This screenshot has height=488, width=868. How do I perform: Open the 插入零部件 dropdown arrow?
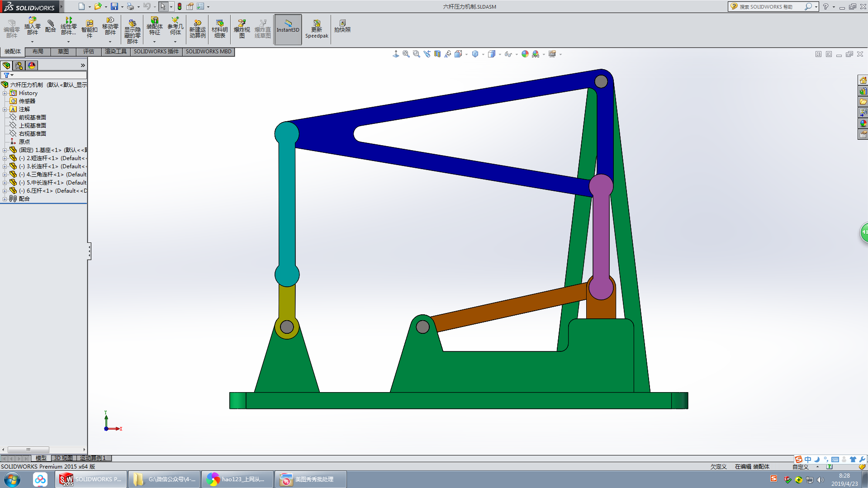[x=32, y=42]
